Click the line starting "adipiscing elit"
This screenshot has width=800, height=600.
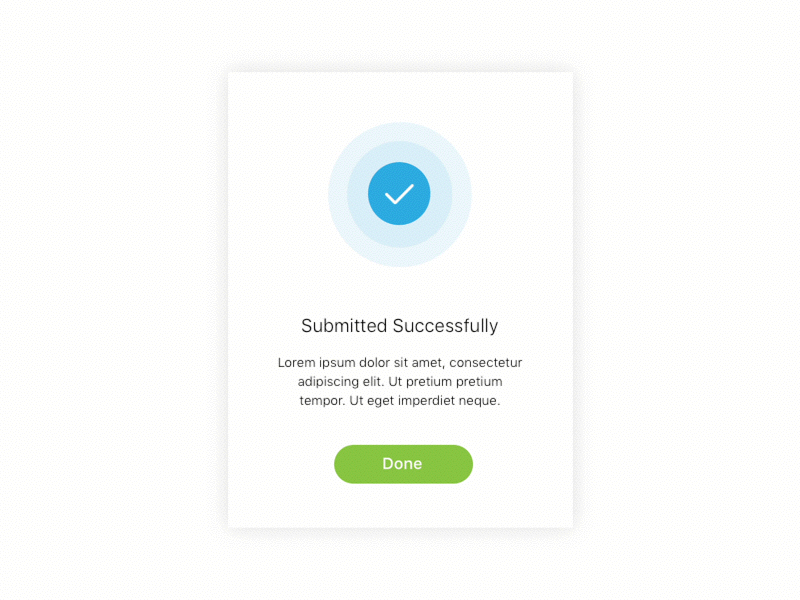[x=399, y=382]
